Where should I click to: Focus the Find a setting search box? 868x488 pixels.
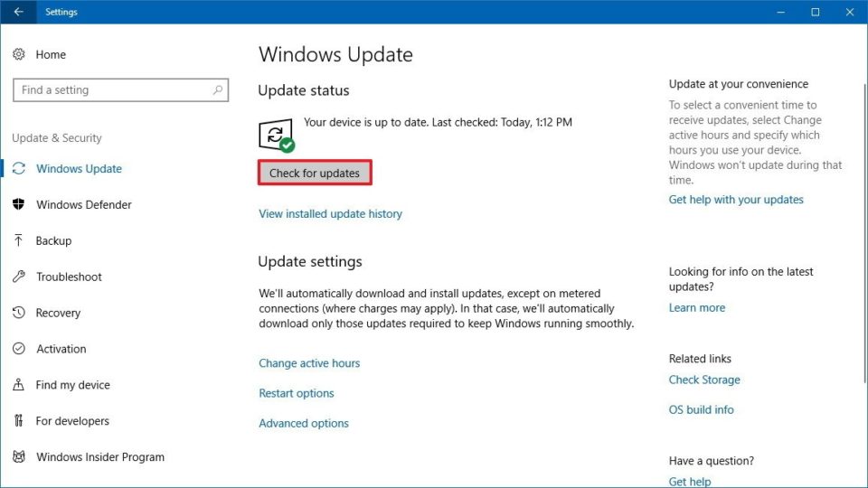tap(108, 90)
